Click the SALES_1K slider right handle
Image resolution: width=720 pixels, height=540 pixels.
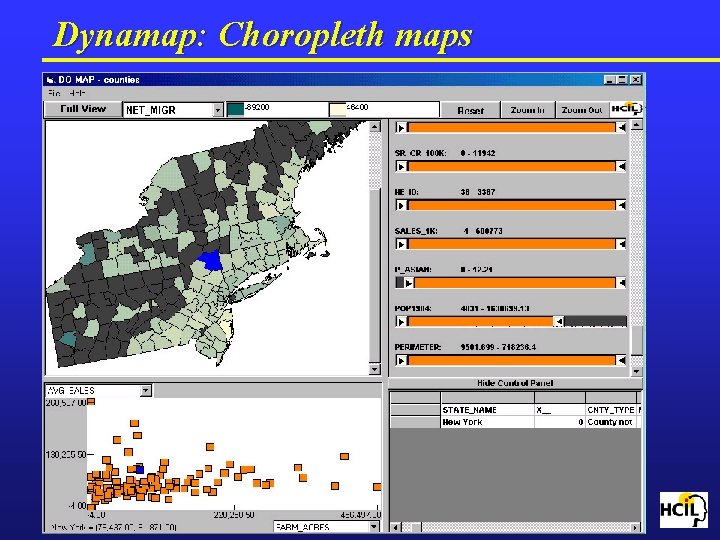tap(621, 244)
